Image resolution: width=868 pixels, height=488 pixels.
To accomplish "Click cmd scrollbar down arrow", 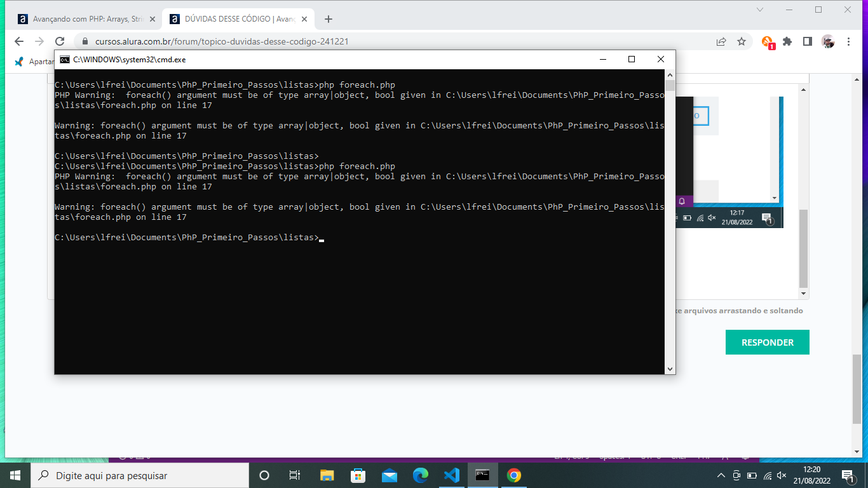I will click(670, 369).
